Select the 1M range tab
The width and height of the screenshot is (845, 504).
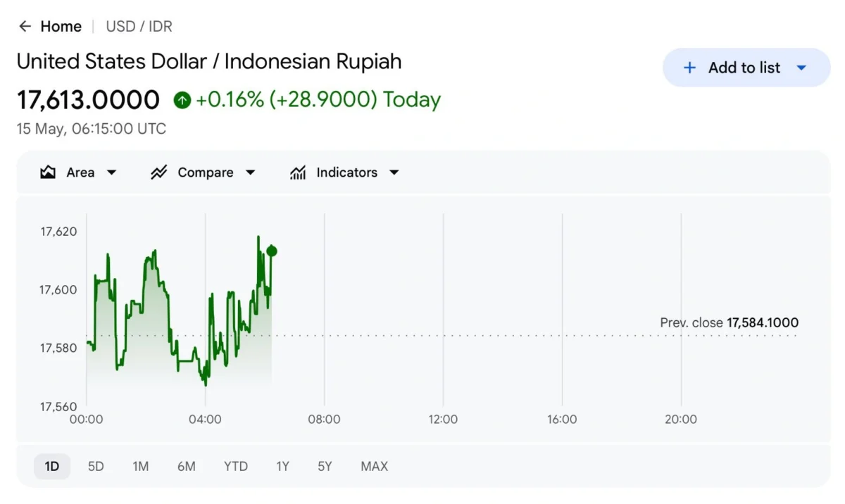[141, 466]
